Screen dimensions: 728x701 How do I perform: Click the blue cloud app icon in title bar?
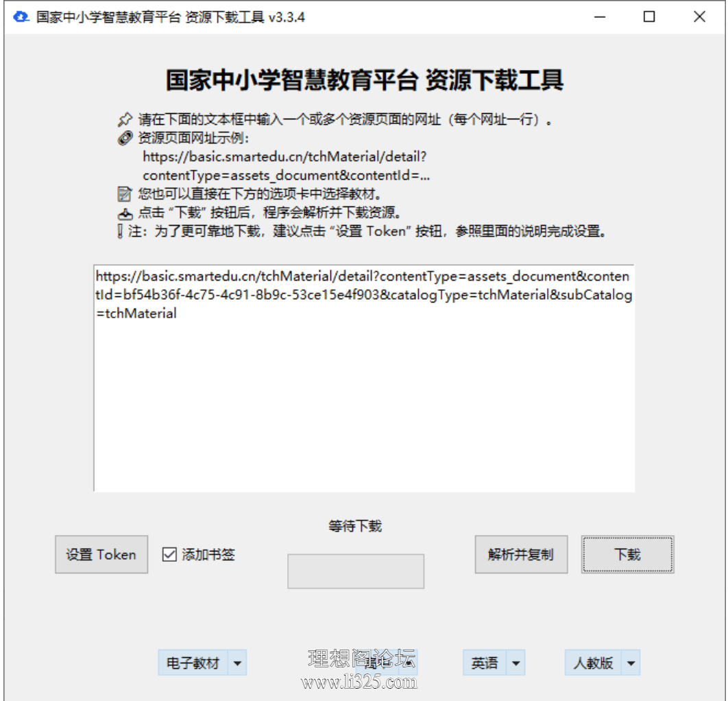[x=21, y=17]
